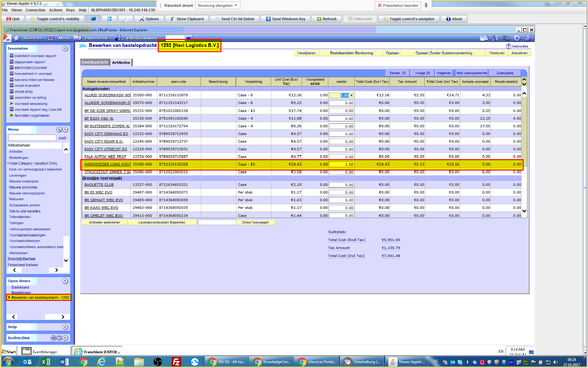Send Ctrl Alt Delete to remote
Viewport: 588px width, 368px height.
pyautogui.click(x=235, y=19)
